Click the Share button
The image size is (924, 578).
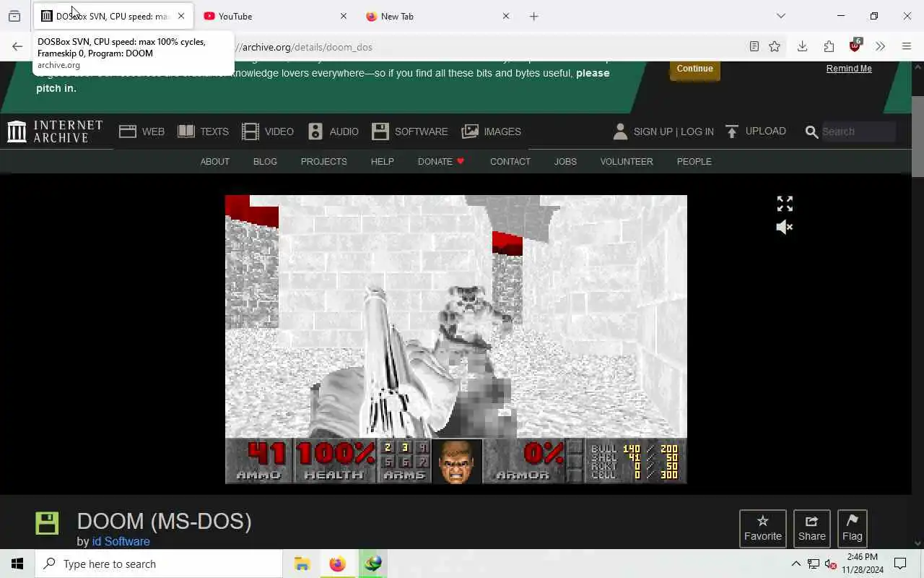point(812,528)
